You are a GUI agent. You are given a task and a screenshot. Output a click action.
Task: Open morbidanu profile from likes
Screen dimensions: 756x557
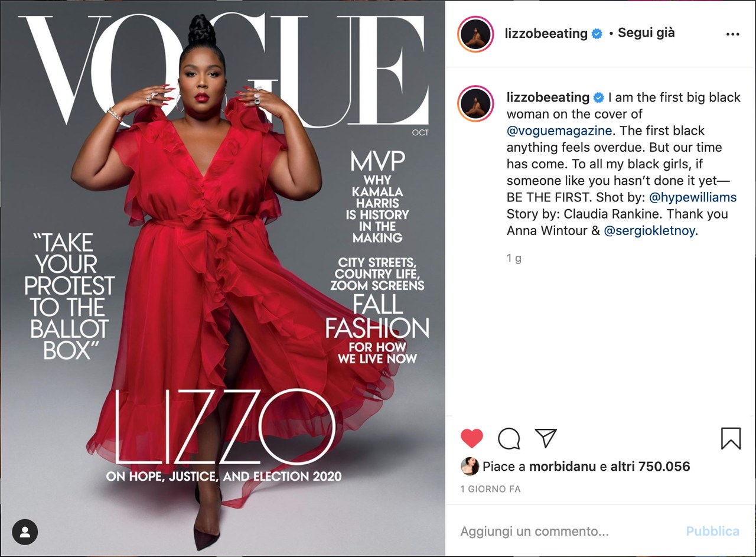562,467
